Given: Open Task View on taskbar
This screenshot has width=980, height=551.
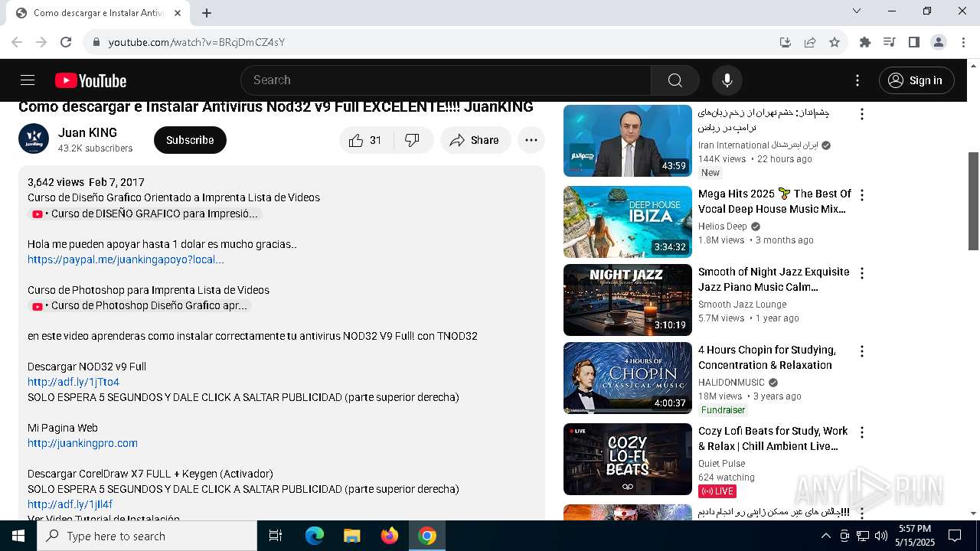Looking at the screenshot, I should click(x=276, y=536).
